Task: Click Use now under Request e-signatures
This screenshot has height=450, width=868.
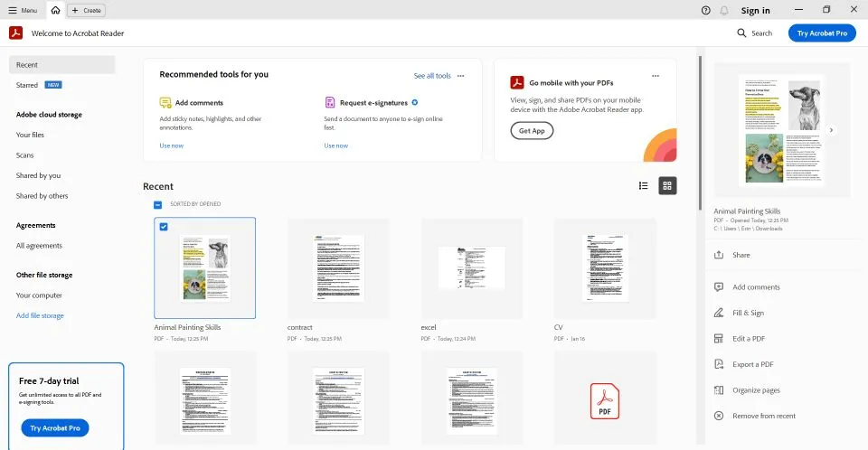Action: click(x=336, y=145)
